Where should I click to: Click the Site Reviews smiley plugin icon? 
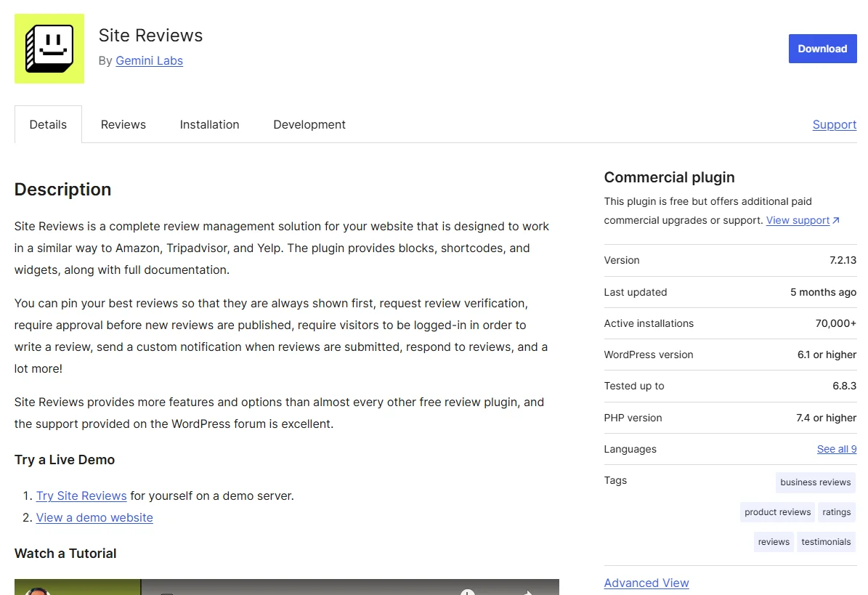point(49,49)
